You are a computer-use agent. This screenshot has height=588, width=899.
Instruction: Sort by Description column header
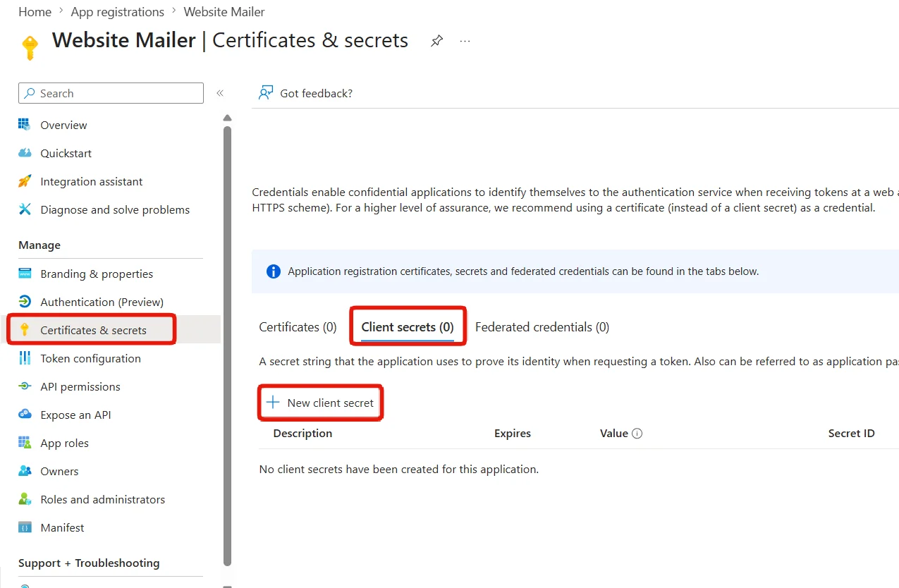(x=302, y=434)
